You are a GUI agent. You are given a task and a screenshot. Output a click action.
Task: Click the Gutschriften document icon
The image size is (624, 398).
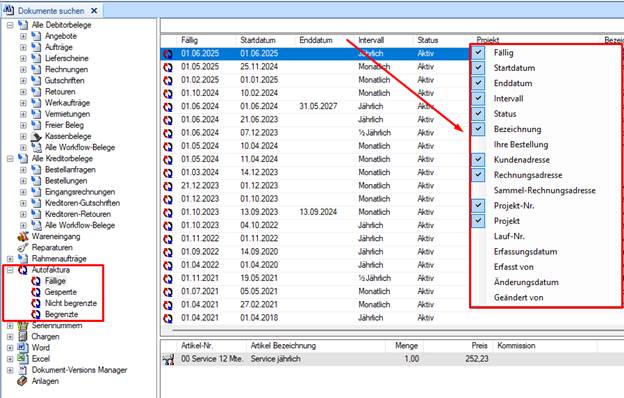36,80
